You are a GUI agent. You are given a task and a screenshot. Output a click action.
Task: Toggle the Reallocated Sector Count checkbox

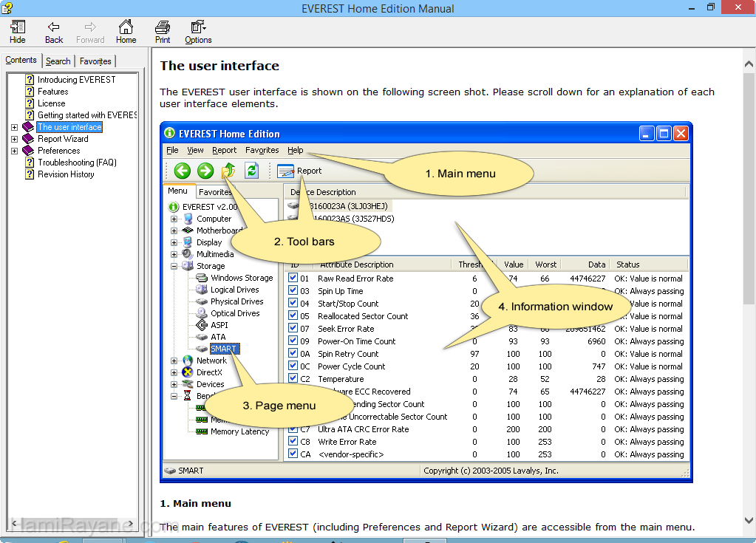(293, 315)
